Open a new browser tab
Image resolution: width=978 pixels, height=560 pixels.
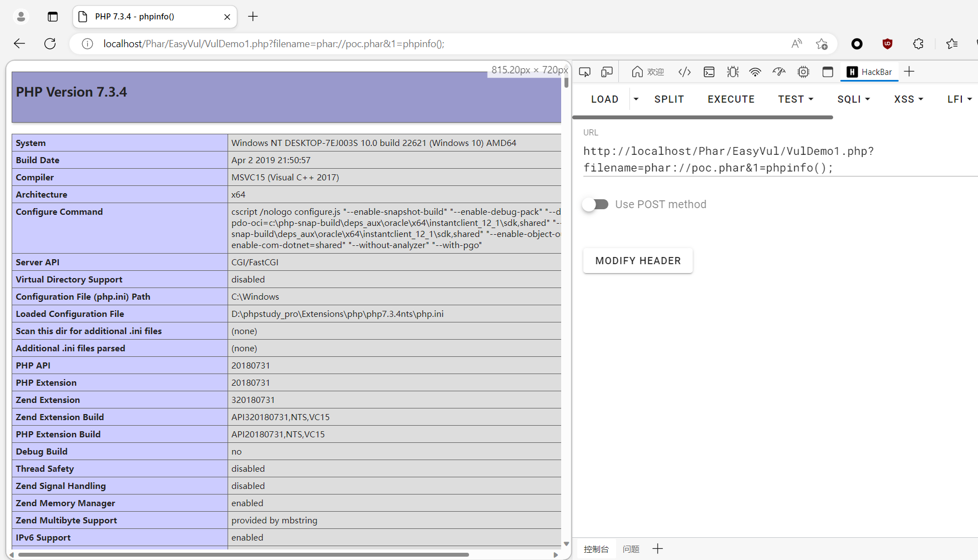253,17
